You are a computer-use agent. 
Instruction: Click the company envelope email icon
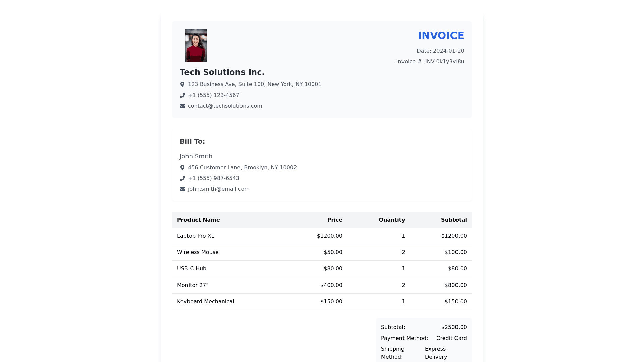tap(182, 106)
